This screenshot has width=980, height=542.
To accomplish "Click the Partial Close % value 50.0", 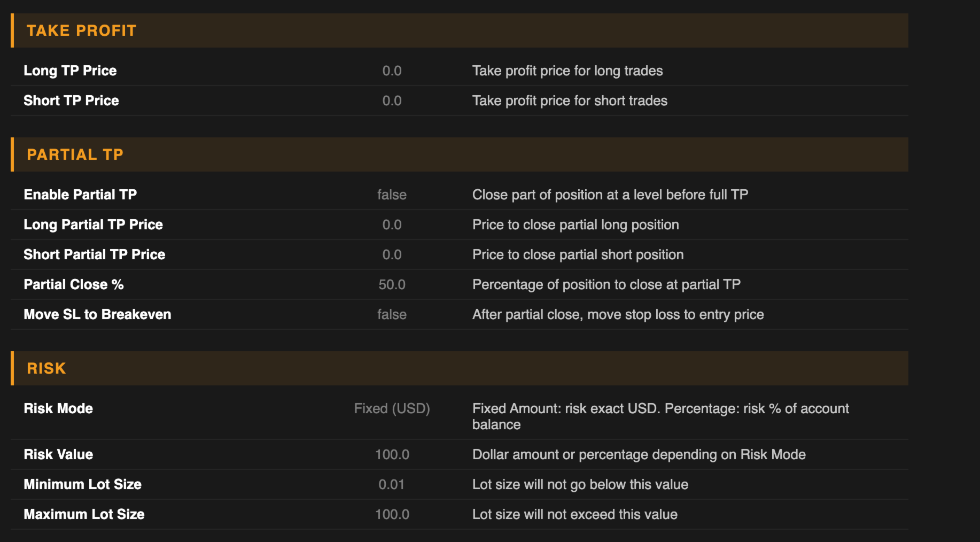I will [x=392, y=284].
